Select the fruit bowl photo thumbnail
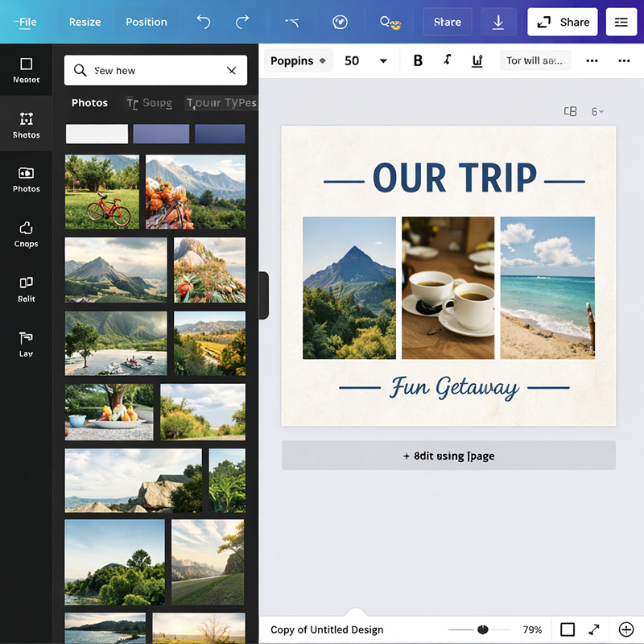Image resolution: width=644 pixels, height=644 pixels. [109, 412]
